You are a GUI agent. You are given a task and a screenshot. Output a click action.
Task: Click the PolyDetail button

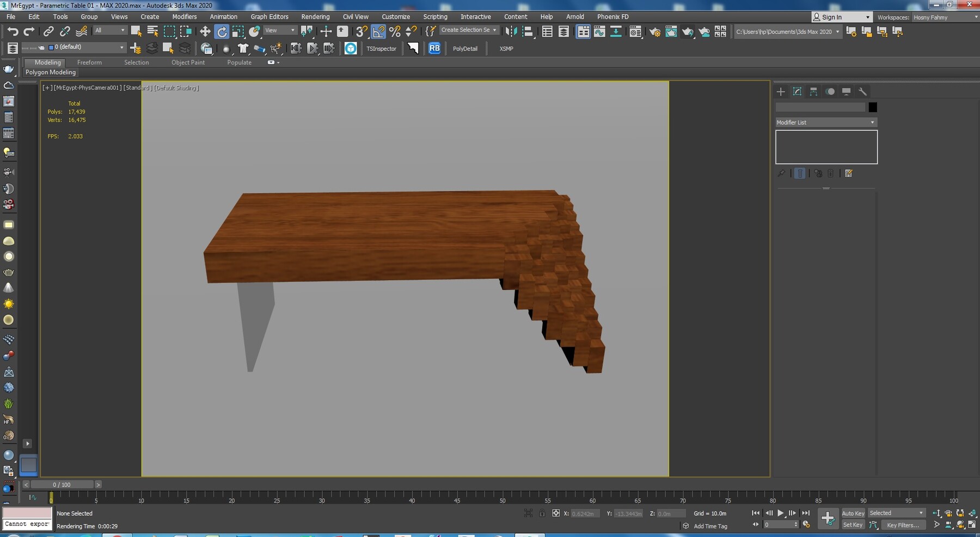click(465, 48)
